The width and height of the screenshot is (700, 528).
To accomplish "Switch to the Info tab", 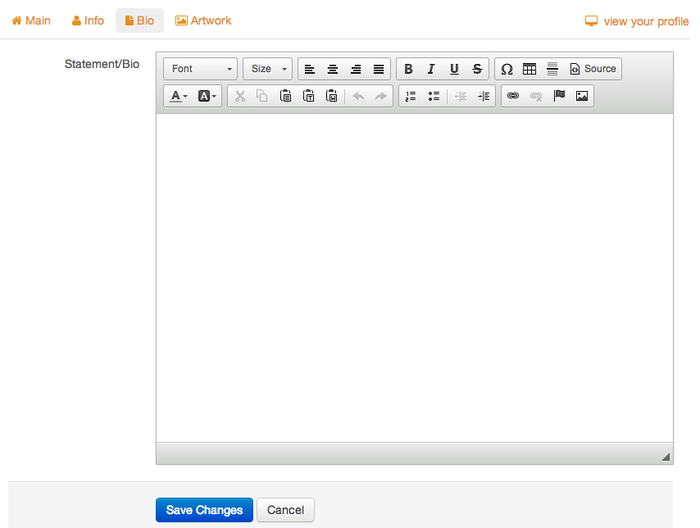I will 88,21.
